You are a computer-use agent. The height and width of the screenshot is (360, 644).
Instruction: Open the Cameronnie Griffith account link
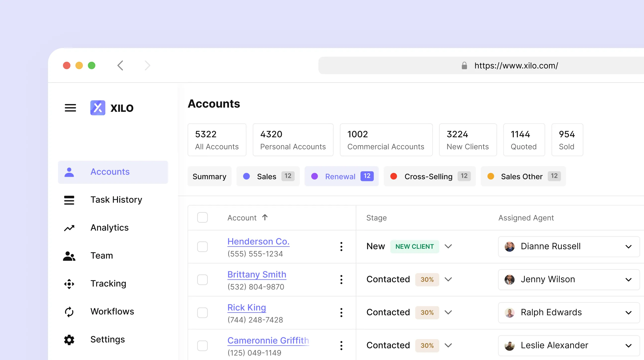coord(268,340)
